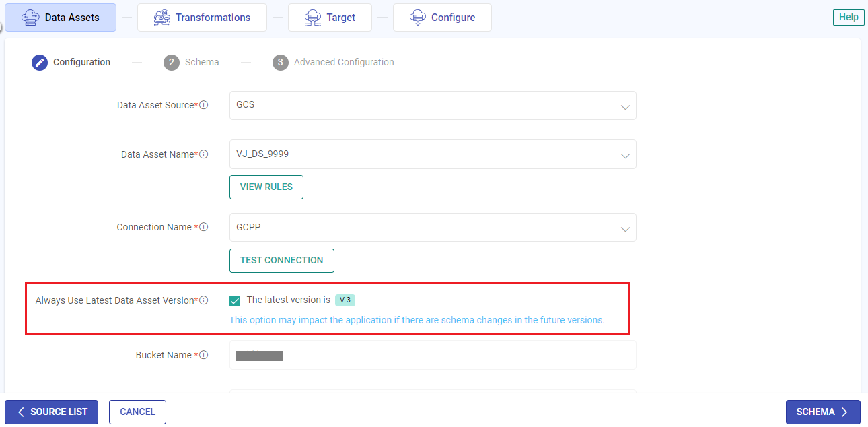Open Help from the top right
The height and width of the screenshot is (427, 868).
(848, 18)
